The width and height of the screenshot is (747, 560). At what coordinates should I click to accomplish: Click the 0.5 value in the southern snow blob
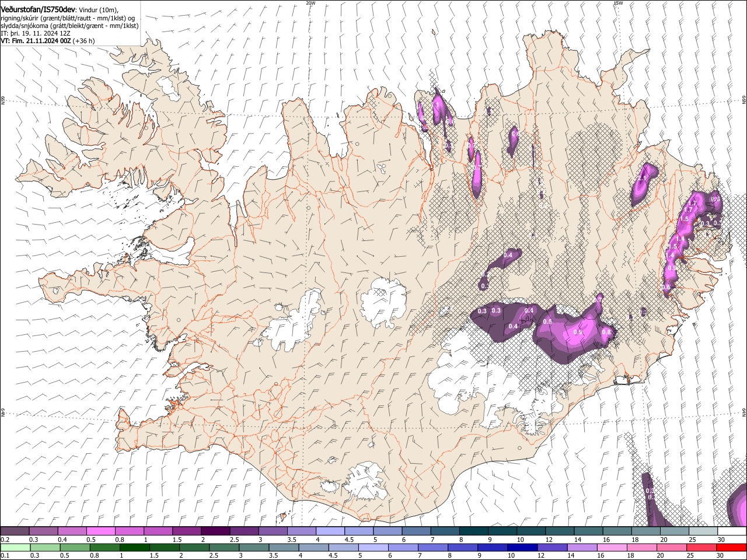(547, 321)
